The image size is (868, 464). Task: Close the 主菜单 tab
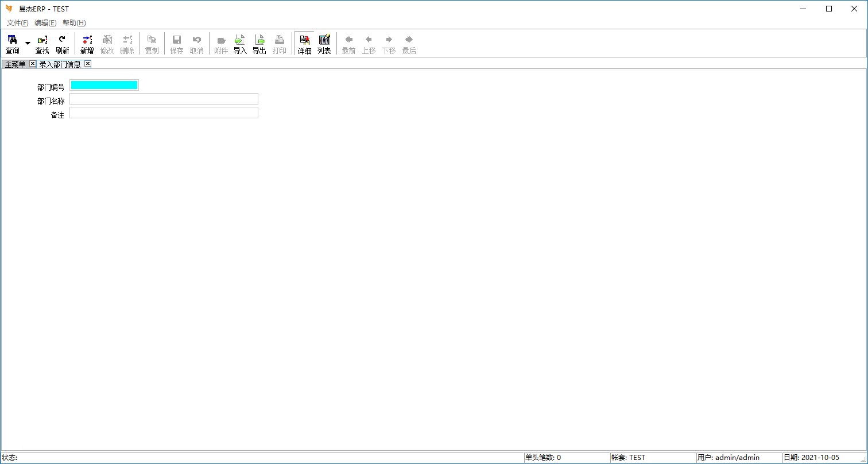32,64
